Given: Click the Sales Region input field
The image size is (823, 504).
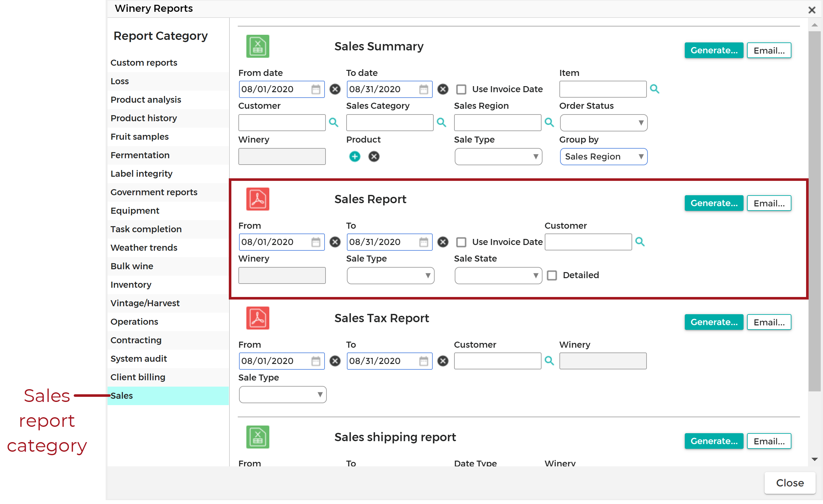Looking at the screenshot, I should click(x=498, y=122).
